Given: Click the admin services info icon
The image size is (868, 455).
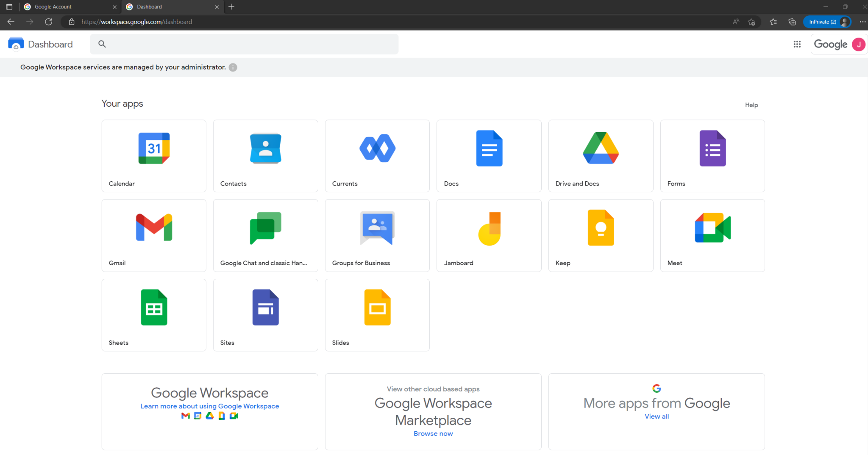Looking at the screenshot, I should [233, 67].
